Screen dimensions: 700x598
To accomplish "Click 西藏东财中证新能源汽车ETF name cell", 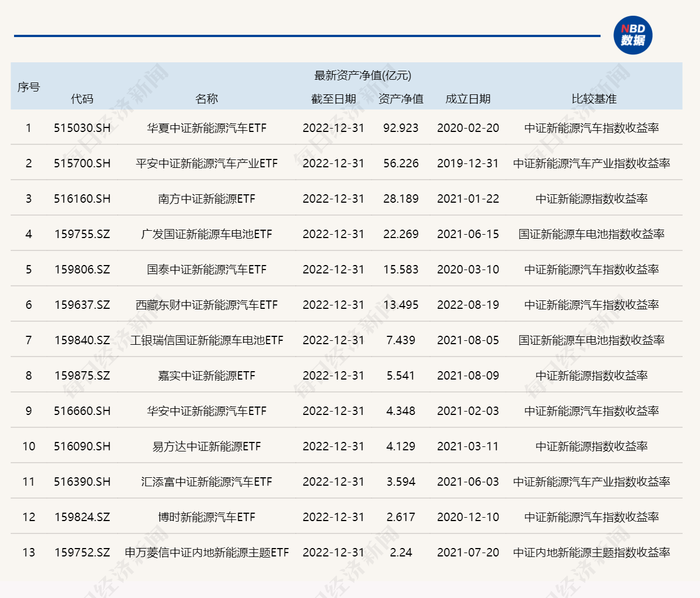I will click(x=207, y=305).
